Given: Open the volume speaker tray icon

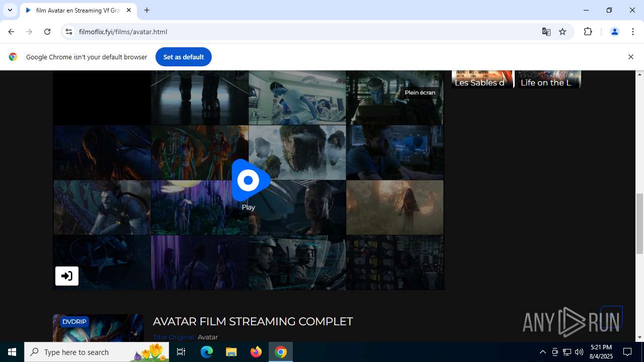Looking at the screenshot, I should coord(579,352).
